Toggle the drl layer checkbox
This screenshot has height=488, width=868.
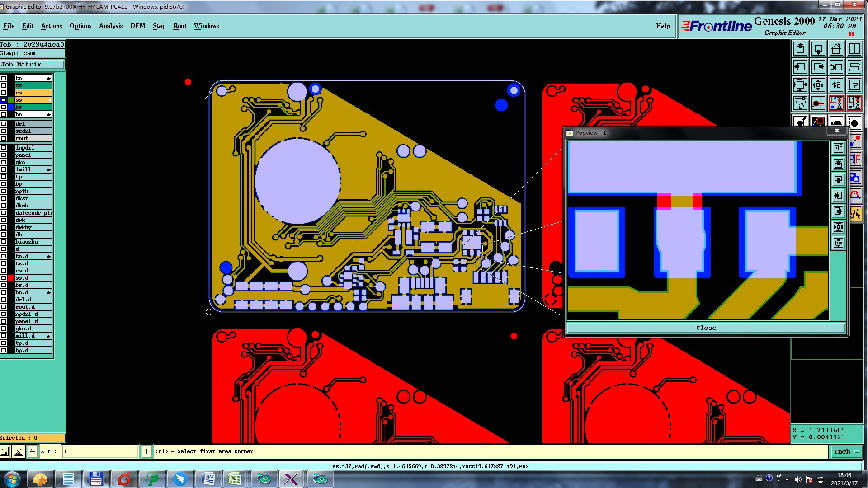click(x=4, y=124)
